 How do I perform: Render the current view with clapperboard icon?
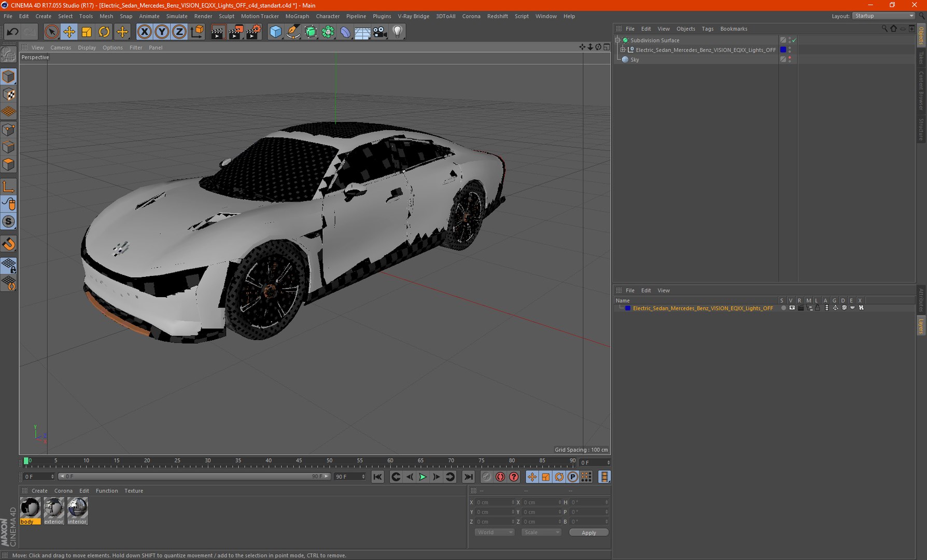pos(218,32)
